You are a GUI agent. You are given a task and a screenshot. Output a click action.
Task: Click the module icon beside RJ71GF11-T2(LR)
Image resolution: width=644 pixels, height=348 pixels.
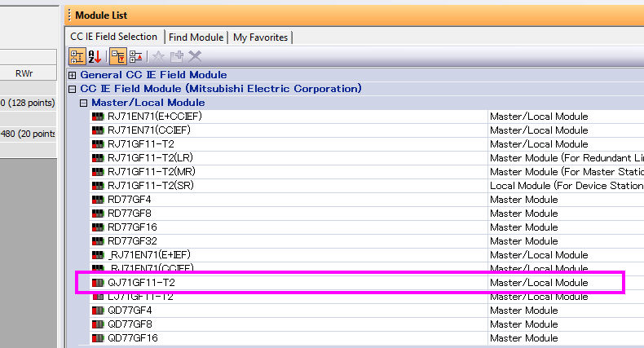[98, 158]
